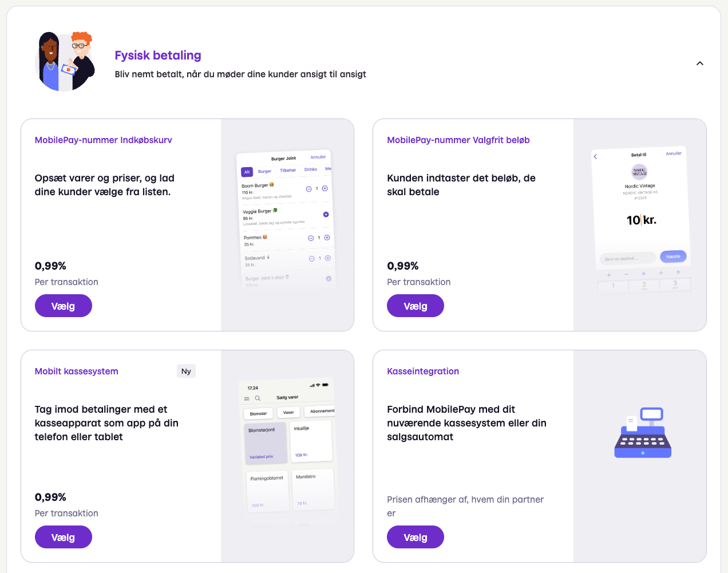Click the Boom Burger plus icon in preview

(x=325, y=188)
